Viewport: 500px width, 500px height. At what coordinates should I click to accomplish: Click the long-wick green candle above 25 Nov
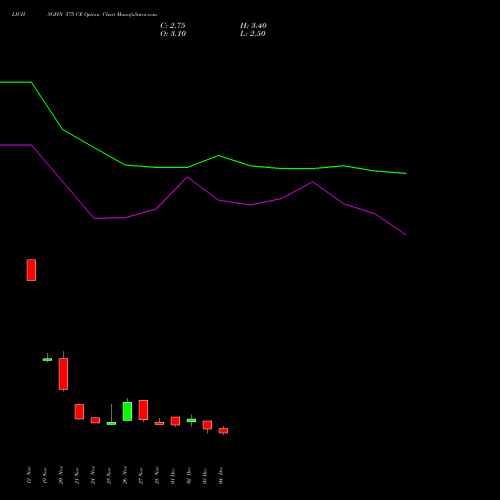[111, 423]
